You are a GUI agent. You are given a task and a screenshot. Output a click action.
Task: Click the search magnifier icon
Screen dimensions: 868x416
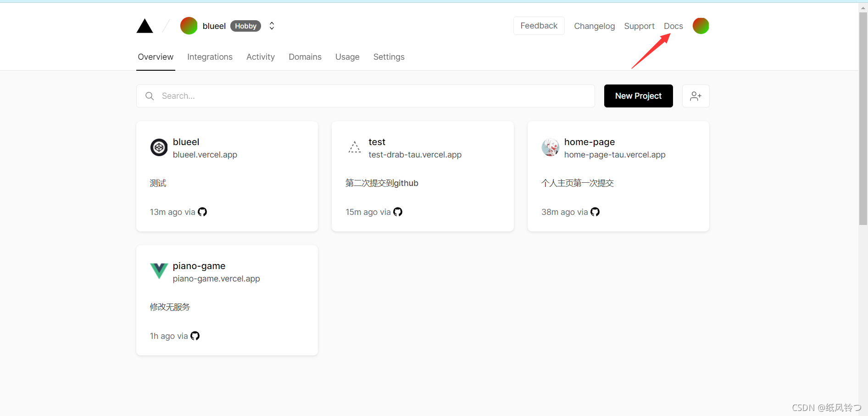(x=150, y=96)
